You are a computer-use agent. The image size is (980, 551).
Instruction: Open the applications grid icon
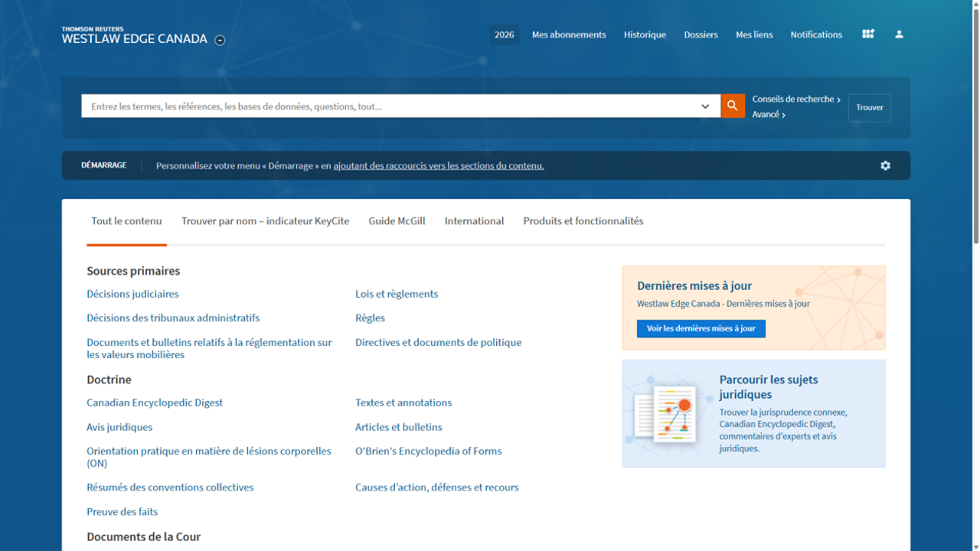coord(867,34)
